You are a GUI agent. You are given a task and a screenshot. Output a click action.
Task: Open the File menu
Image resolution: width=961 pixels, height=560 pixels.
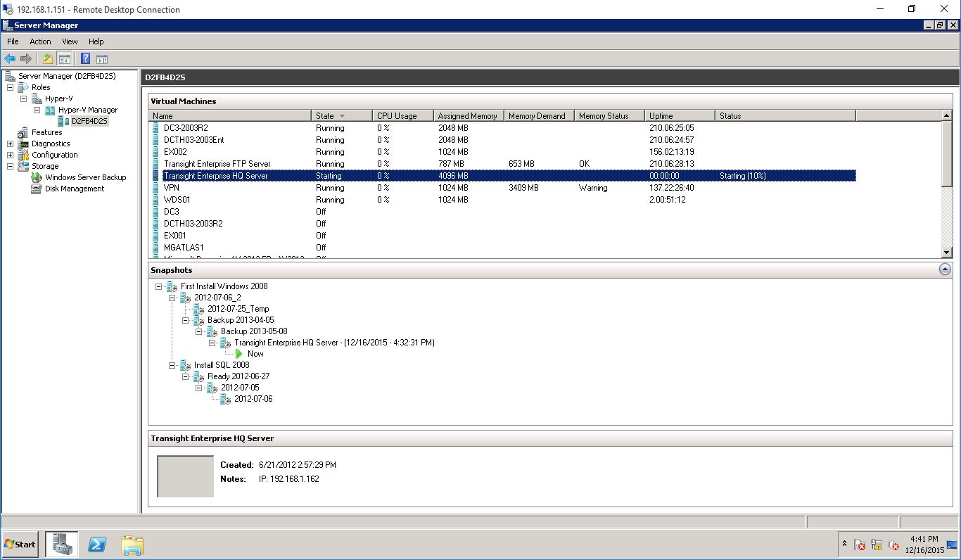pos(13,42)
